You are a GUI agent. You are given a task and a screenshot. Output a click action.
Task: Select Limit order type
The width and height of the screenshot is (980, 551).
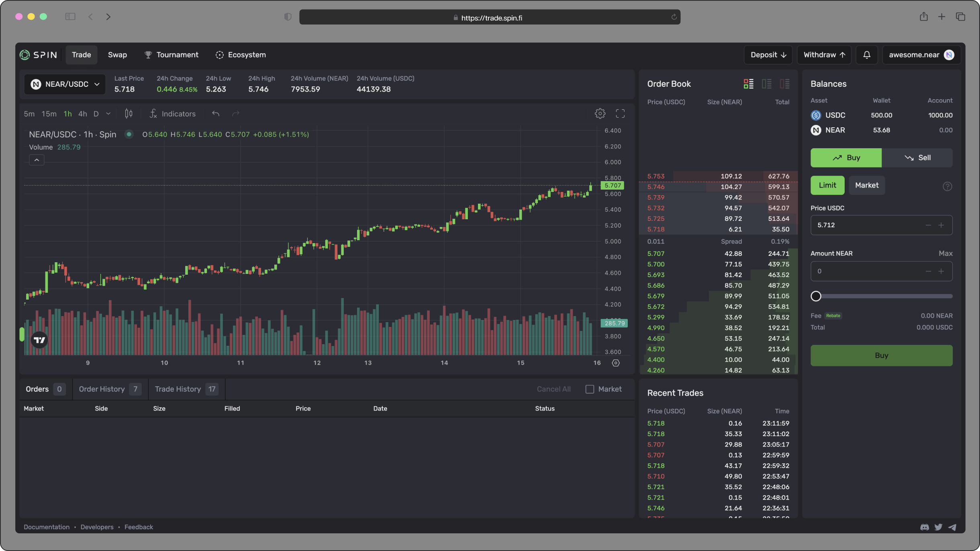(x=827, y=185)
